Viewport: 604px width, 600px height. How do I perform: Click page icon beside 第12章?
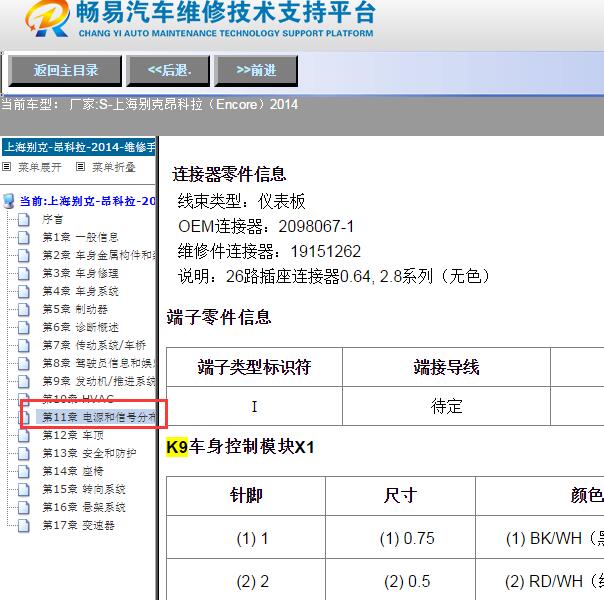24,435
